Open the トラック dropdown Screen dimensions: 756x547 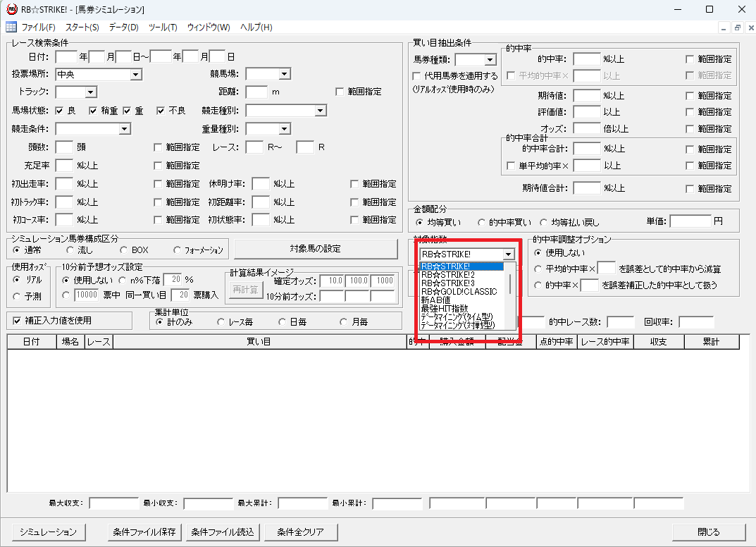[91, 92]
